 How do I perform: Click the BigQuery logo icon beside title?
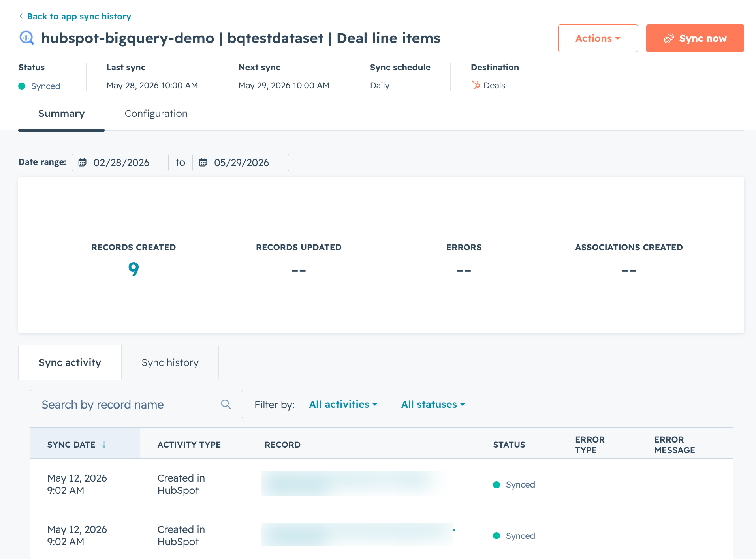[x=27, y=38]
